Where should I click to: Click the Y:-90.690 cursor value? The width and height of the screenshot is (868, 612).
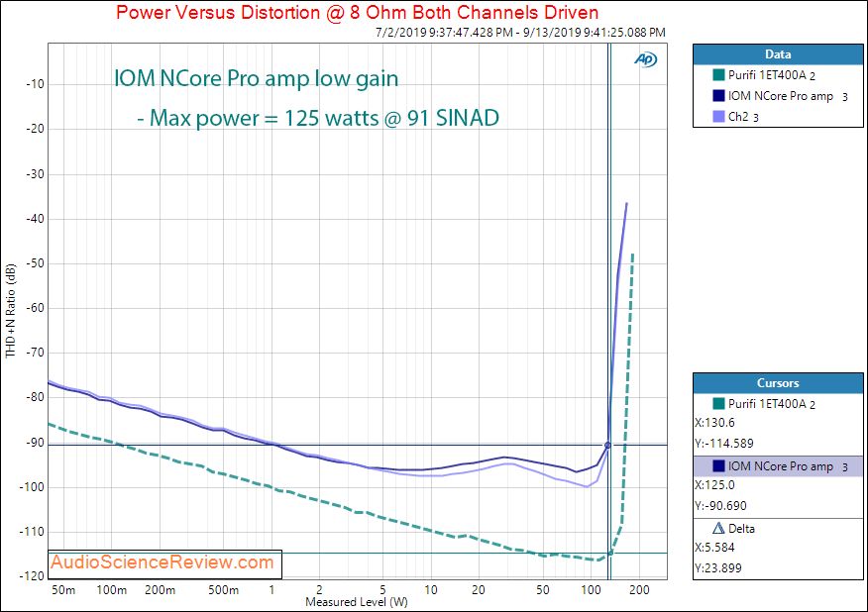(x=720, y=506)
